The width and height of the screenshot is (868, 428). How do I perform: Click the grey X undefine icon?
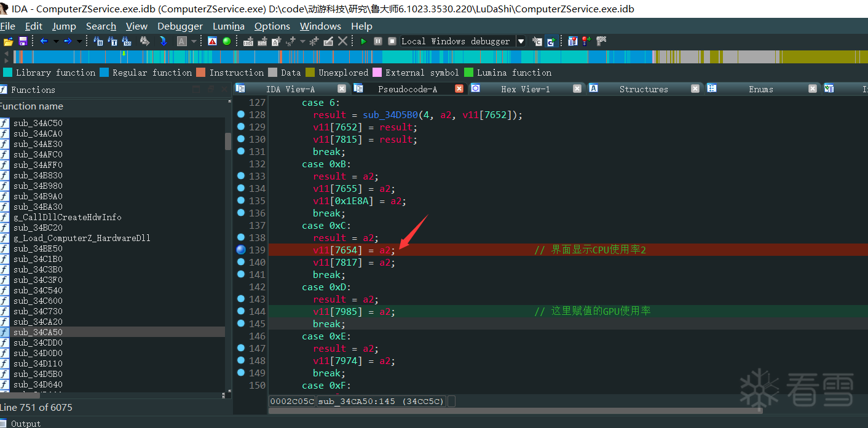click(342, 41)
